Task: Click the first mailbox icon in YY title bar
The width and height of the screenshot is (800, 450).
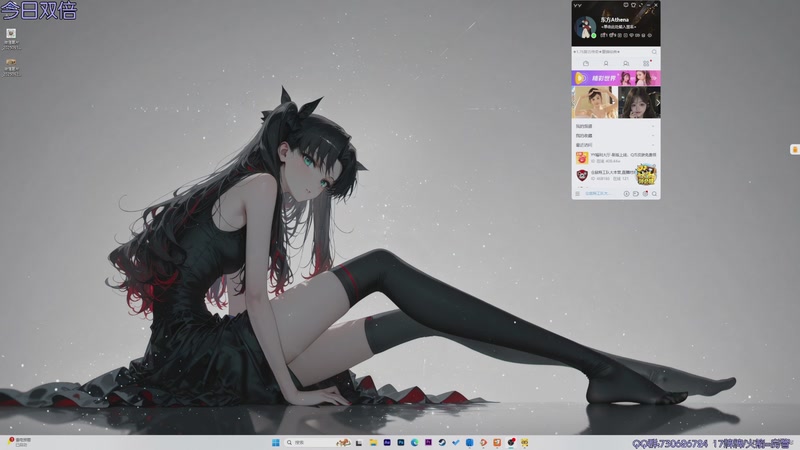Action: 626,5
